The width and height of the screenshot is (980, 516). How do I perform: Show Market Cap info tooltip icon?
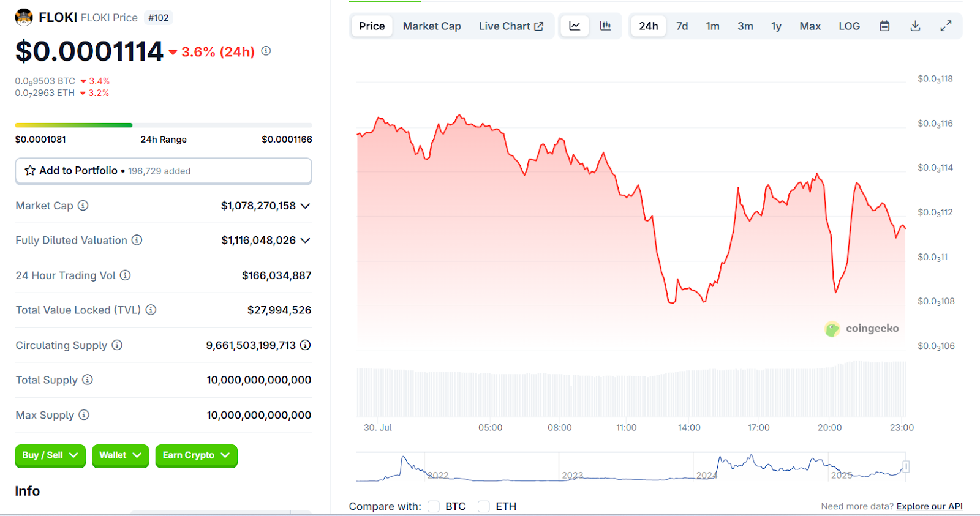click(x=83, y=206)
